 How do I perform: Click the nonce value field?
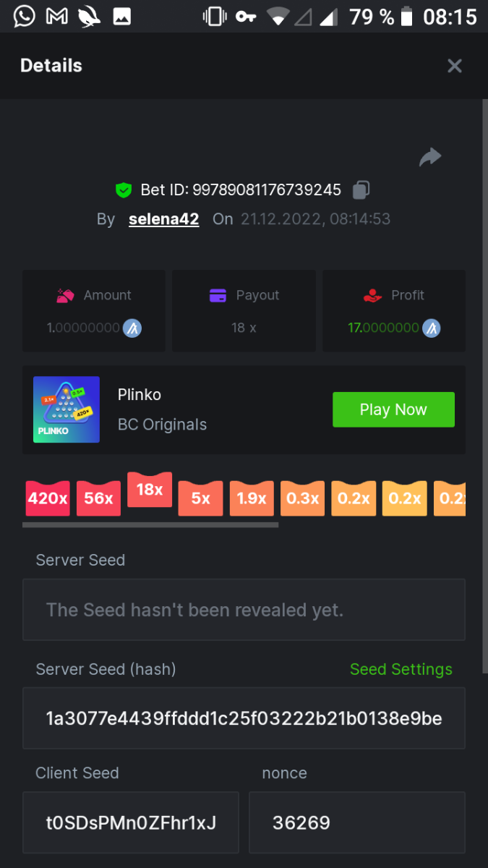pyautogui.click(x=356, y=822)
